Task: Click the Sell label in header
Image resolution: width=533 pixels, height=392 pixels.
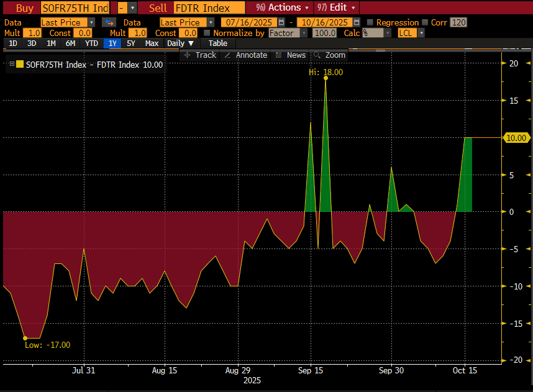Action: (158, 8)
